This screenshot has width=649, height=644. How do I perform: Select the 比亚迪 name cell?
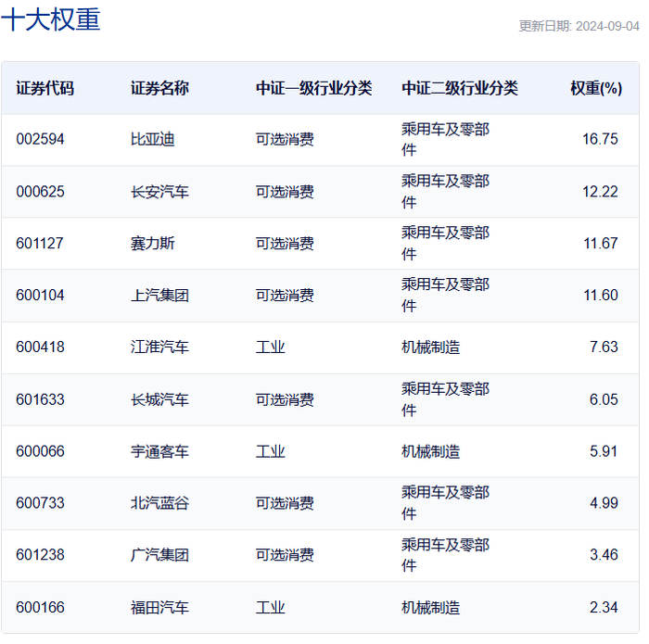[153, 139]
